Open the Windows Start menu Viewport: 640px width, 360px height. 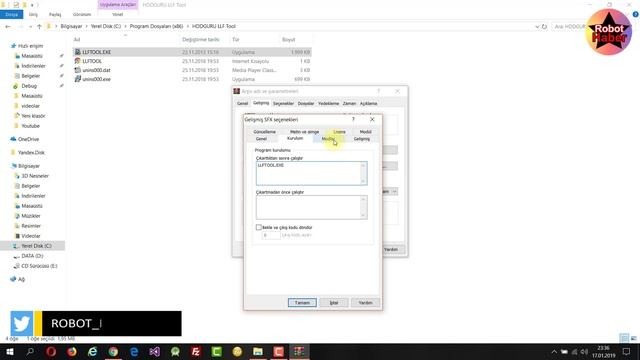click(10, 351)
